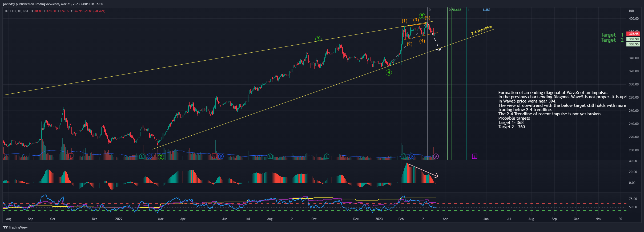Screen dimensions: 644x232
Task: Click the TradingView logo
Action: pos(15,227)
